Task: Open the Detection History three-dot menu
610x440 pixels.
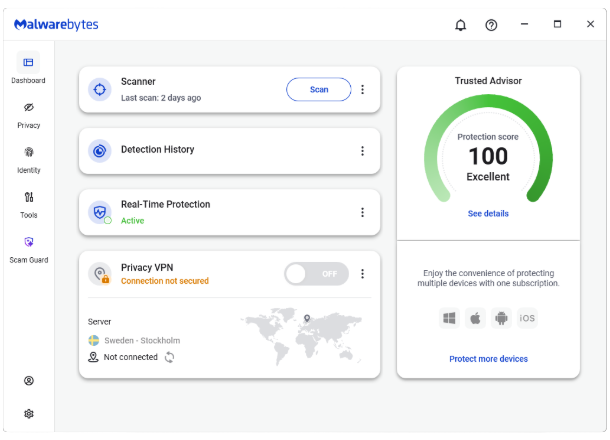Action: pyautogui.click(x=363, y=151)
